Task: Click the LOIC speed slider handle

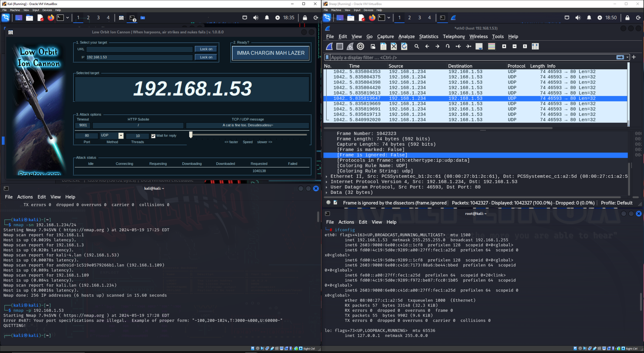Action: pyautogui.click(x=191, y=135)
